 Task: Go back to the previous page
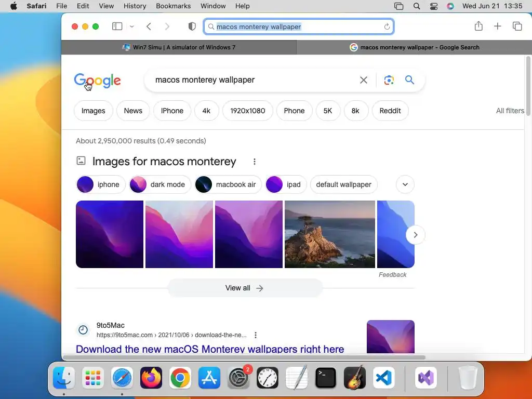click(149, 26)
